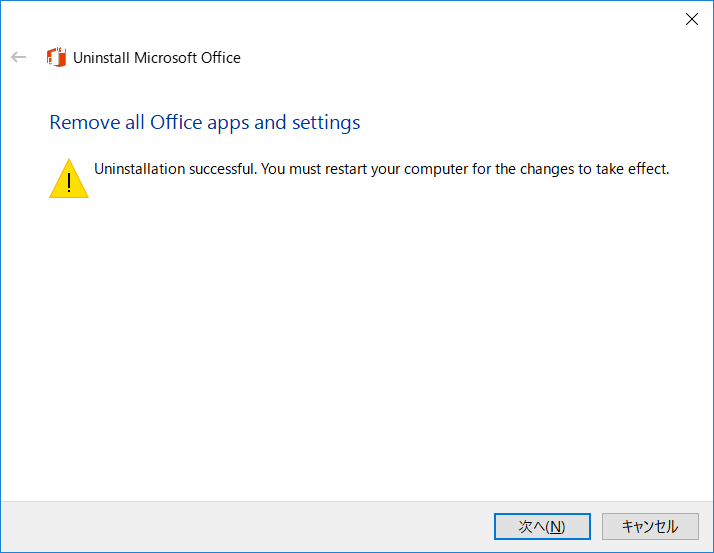
Task: Proceed with the 次へ(N) button
Action: (x=542, y=527)
